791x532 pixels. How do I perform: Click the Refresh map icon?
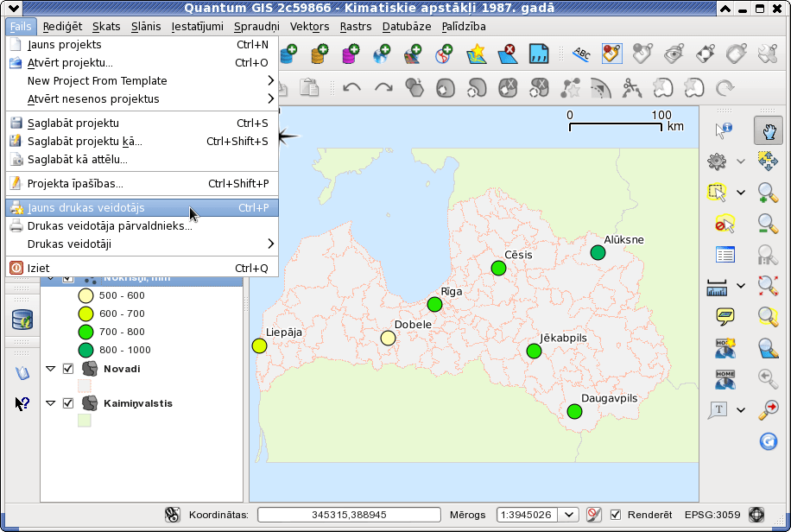click(x=768, y=441)
